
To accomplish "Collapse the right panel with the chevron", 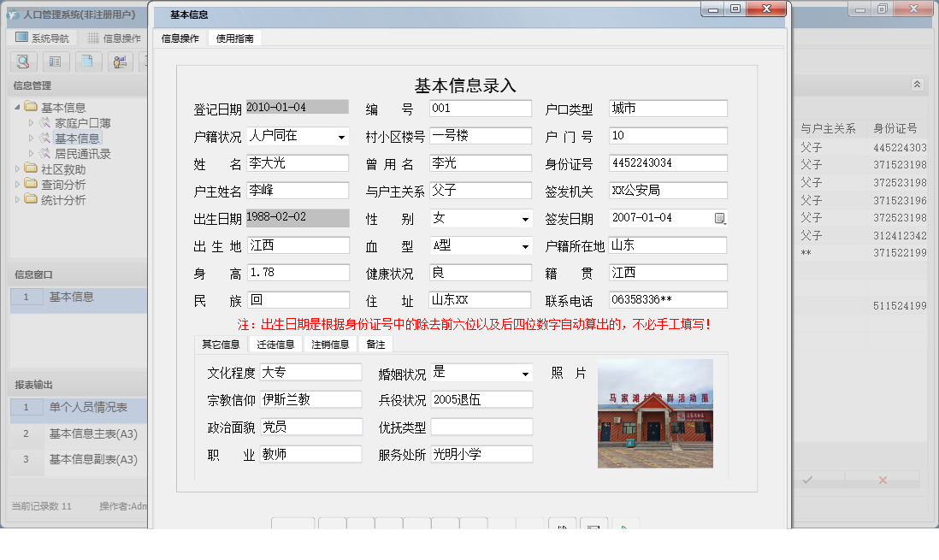I will click(917, 85).
